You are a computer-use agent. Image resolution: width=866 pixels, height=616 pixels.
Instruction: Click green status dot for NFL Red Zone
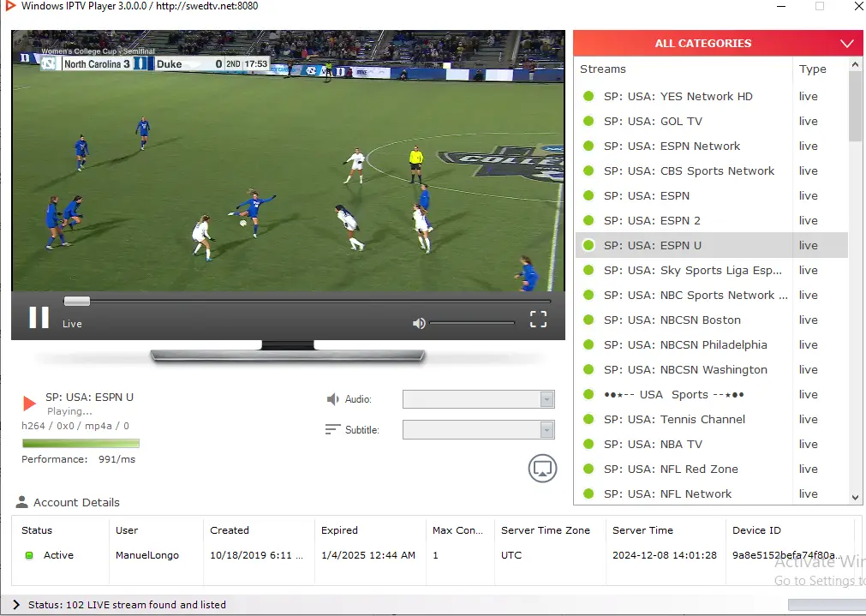[x=588, y=469]
